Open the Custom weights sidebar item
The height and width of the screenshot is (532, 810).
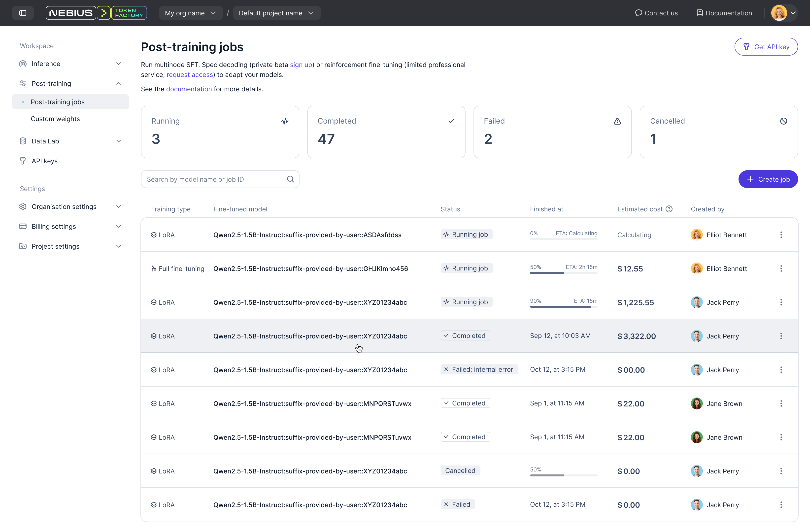pyautogui.click(x=55, y=119)
